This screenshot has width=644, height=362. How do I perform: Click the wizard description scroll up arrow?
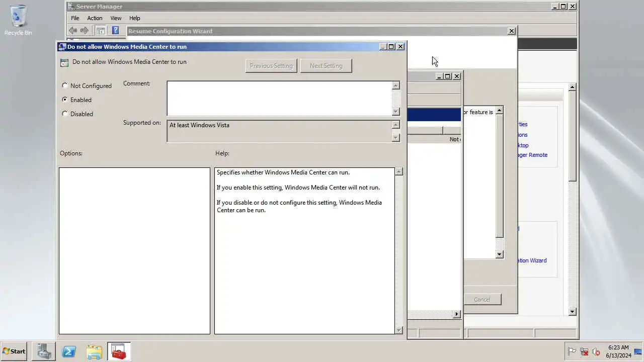500,110
